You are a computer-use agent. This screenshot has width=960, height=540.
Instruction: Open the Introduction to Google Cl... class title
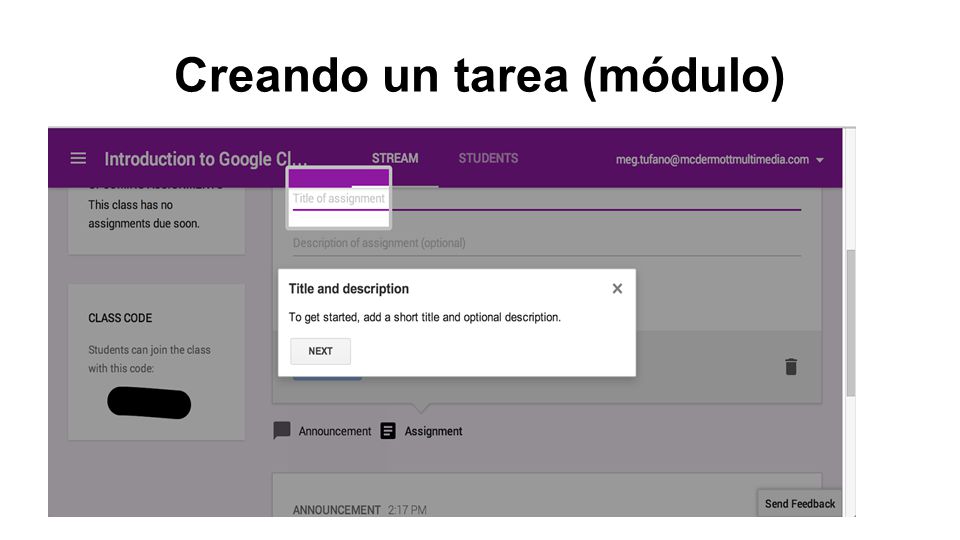pyautogui.click(x=206, y=159)
